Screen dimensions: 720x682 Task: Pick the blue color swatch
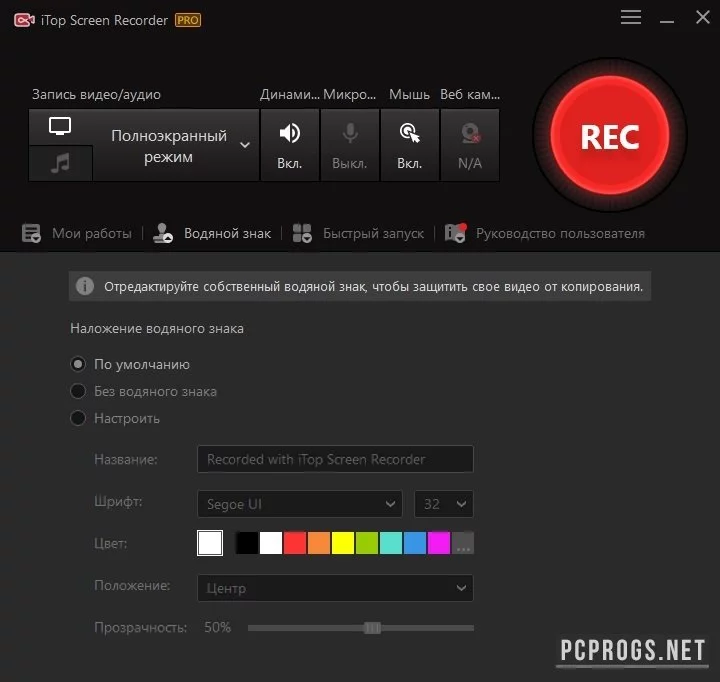tap(415, 543)
